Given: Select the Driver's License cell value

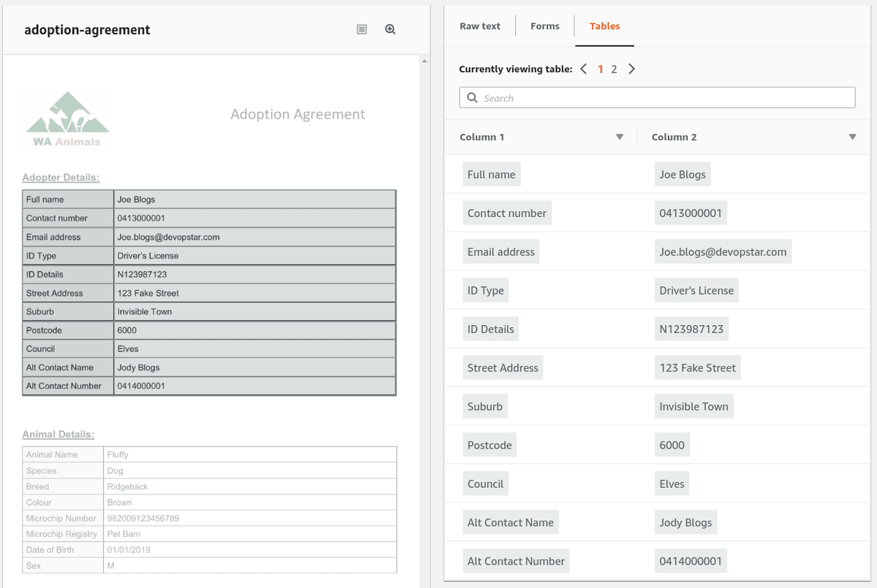Looking at the screenshot, I should (x=696, y=290).
